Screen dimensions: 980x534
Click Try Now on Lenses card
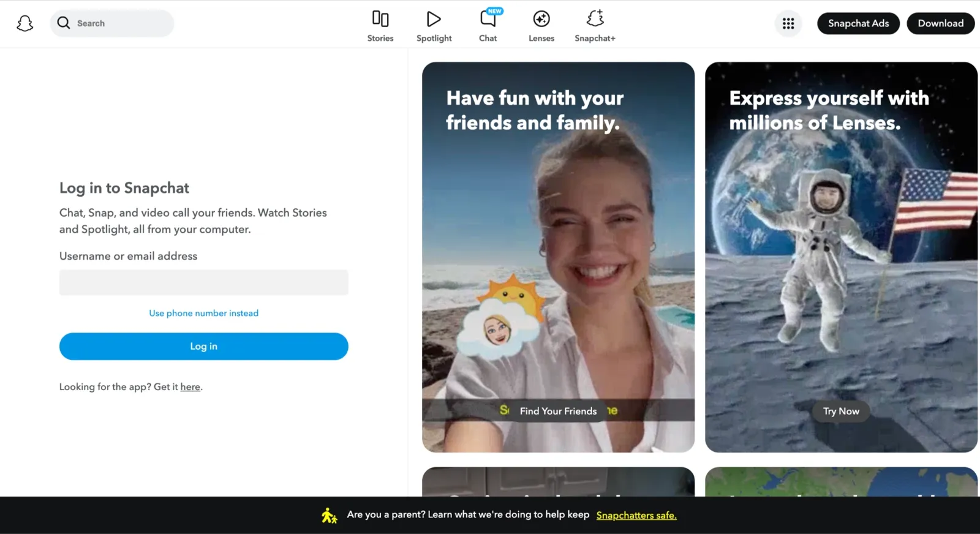pos(841,411)
